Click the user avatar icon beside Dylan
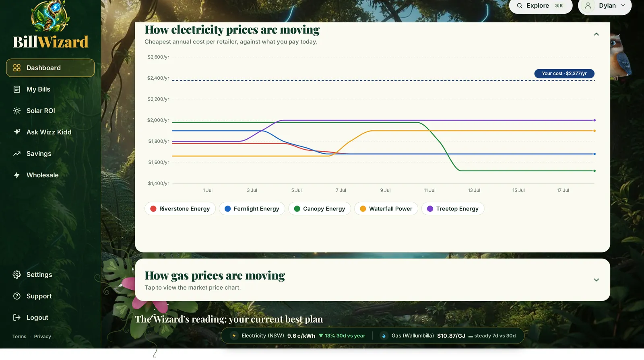The height and width of the screenshot is (360, 644). tap(588, 6)
